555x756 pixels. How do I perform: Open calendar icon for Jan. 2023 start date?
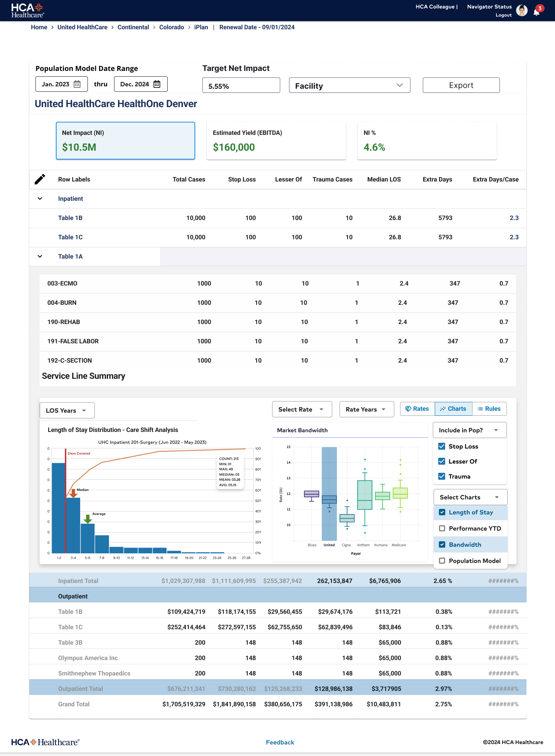77,84
